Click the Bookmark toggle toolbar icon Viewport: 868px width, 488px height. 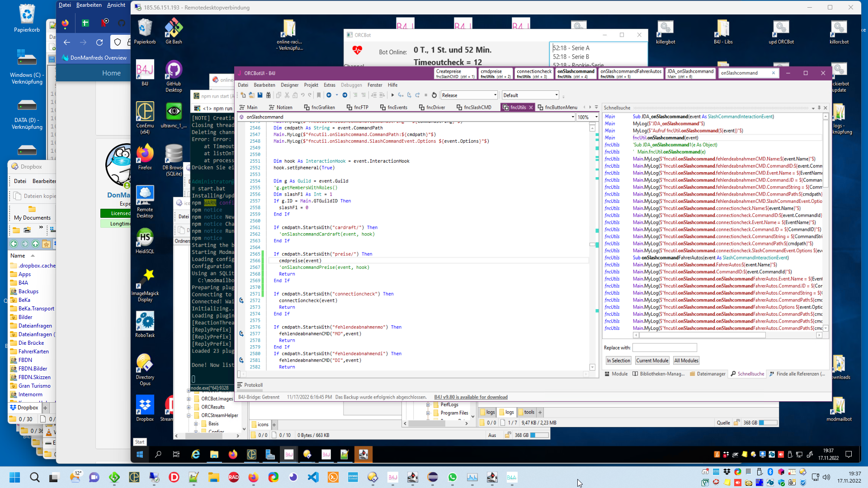point(319,95)
